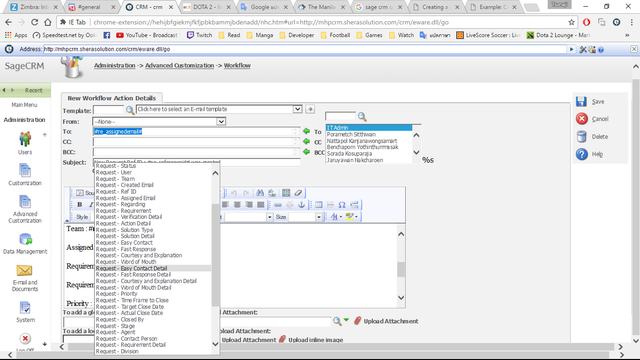Open the Developer bookmarks folder
Viewport: 640px width, 360px height.
coord(297,35)
